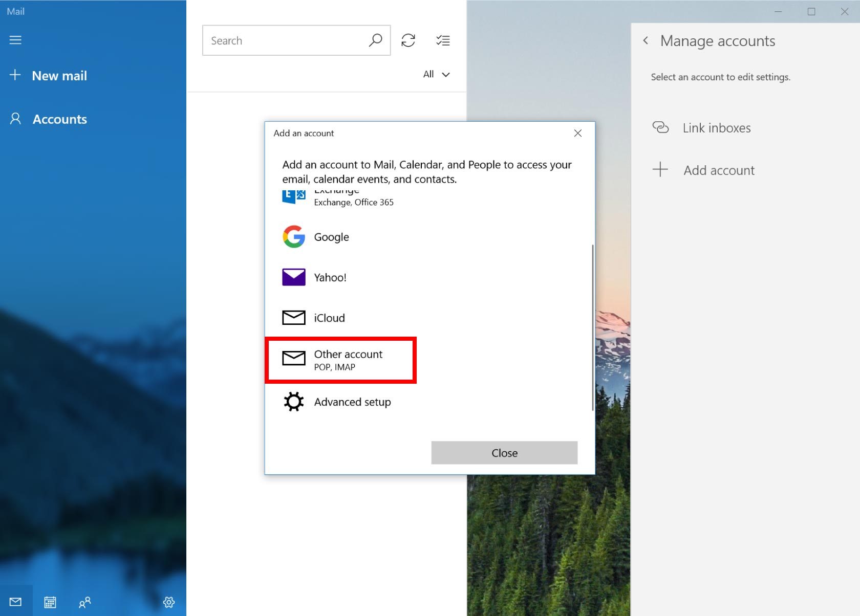860x616 pixels.
Task: Click the iCloud envelope icon
Action: tap(294, 318)
